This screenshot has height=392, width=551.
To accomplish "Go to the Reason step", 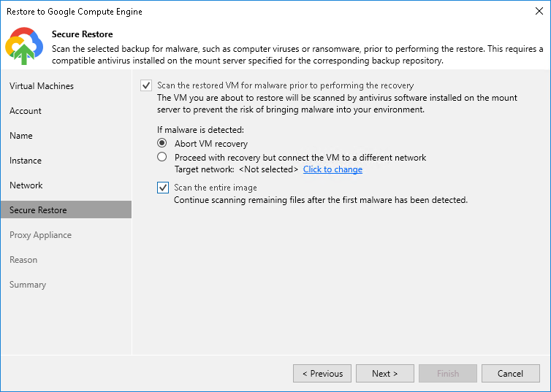I will point(23,260).
